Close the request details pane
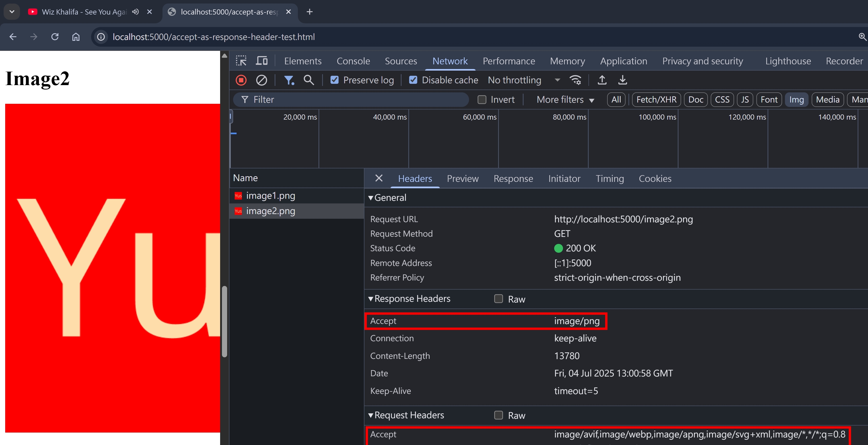868x445 pixels. point(379,178)
